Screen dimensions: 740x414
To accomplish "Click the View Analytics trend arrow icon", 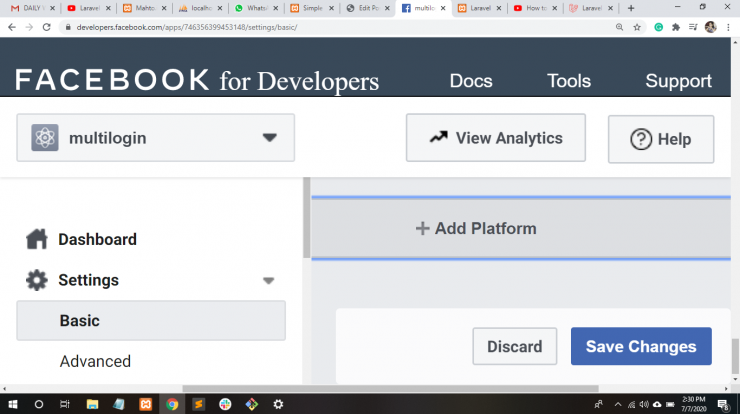I will (438, 137).
